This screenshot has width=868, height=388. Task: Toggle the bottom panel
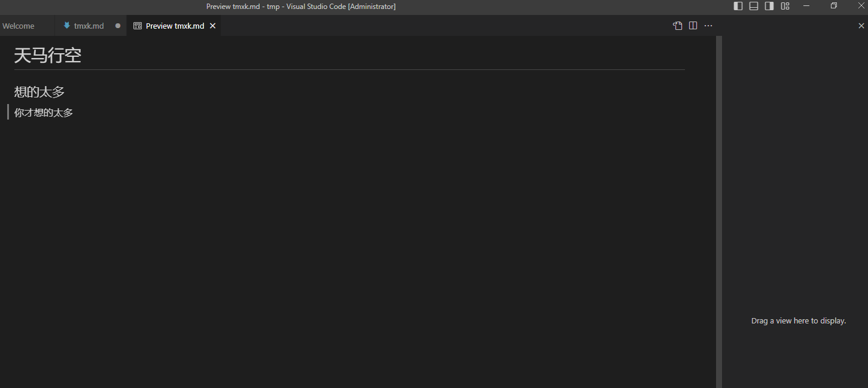point(753,6)
